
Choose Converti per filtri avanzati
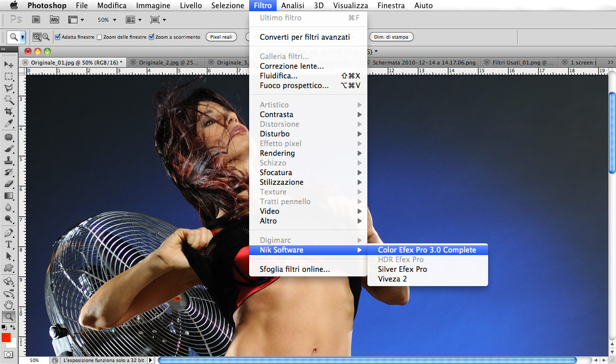click(x=308, y=37)
